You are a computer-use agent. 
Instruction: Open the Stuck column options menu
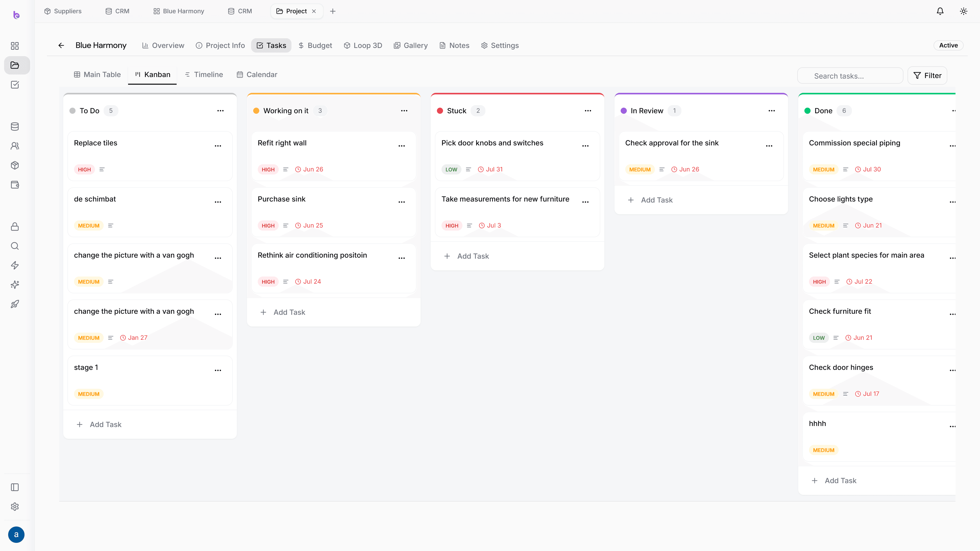pos(588,111)
